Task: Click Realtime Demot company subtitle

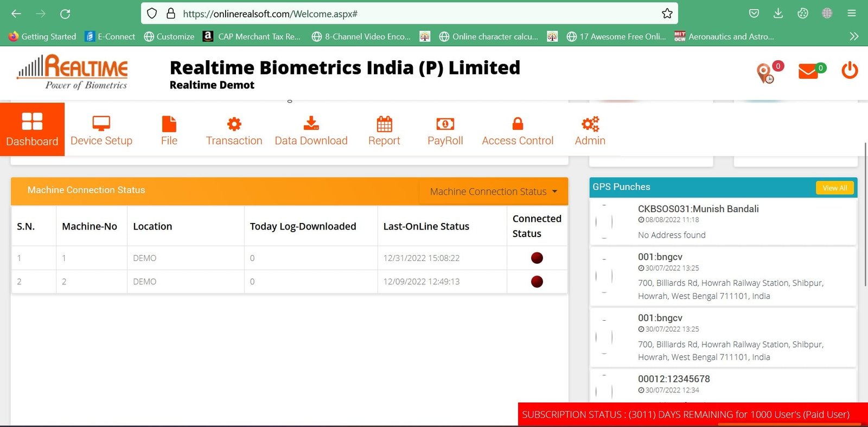Action: [212, 85]
